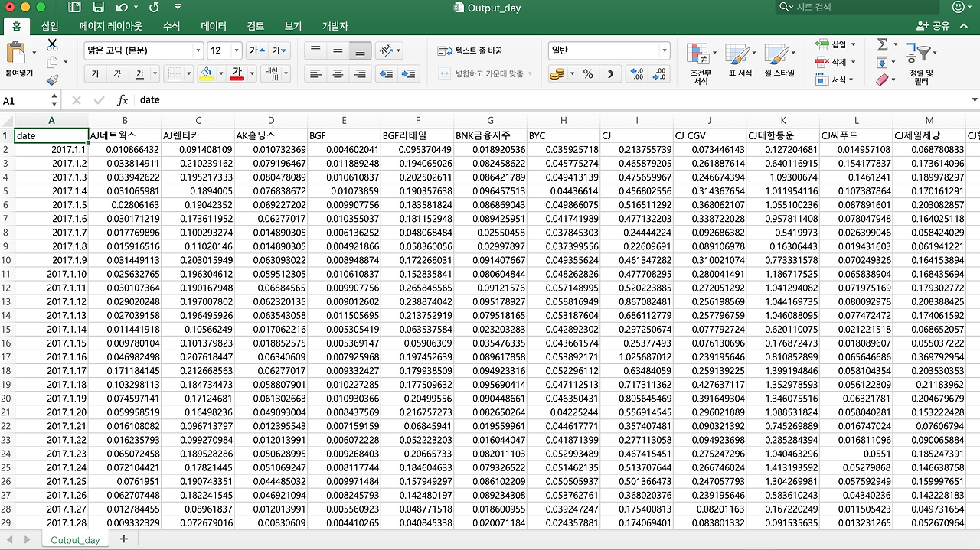Decrease decimal places

pos(661,74)
